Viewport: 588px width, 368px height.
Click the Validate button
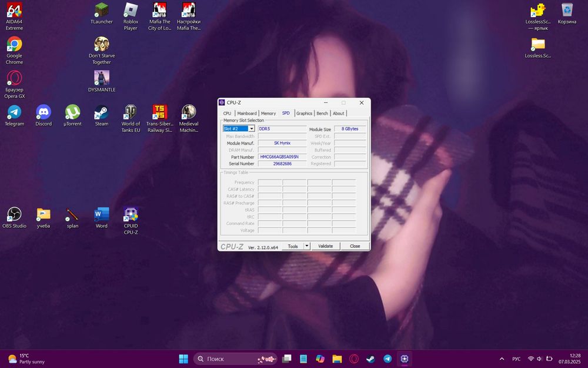pyautogui.click(x=326, y=246)
